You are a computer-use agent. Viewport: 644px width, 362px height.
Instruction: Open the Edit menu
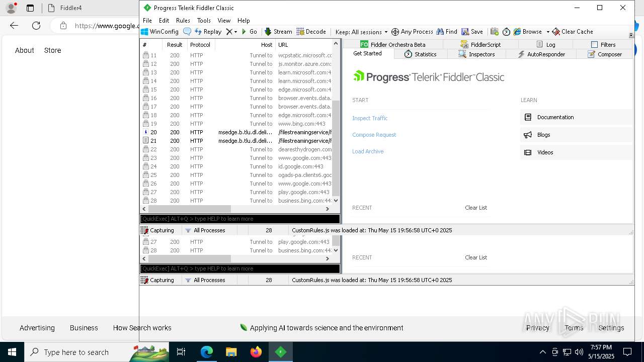coord(164,21)
